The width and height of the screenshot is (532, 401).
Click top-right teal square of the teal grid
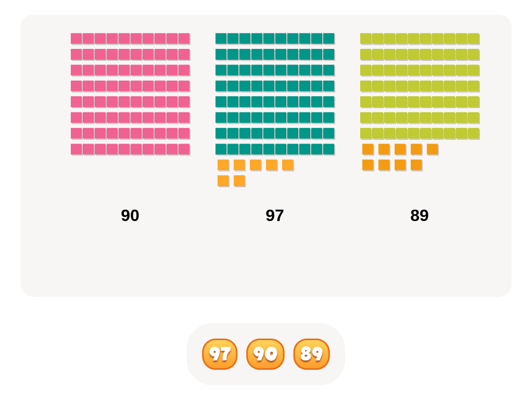click(x=329, y=38)
